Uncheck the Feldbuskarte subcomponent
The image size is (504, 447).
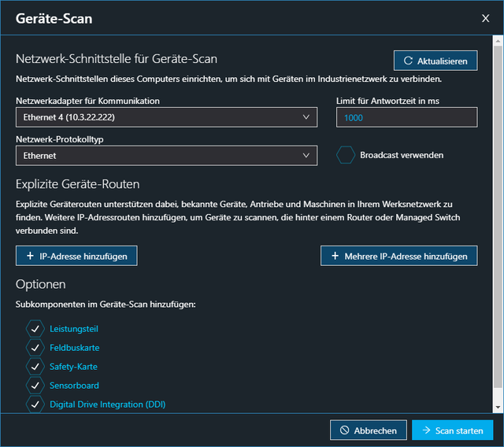tap(35, 348)
